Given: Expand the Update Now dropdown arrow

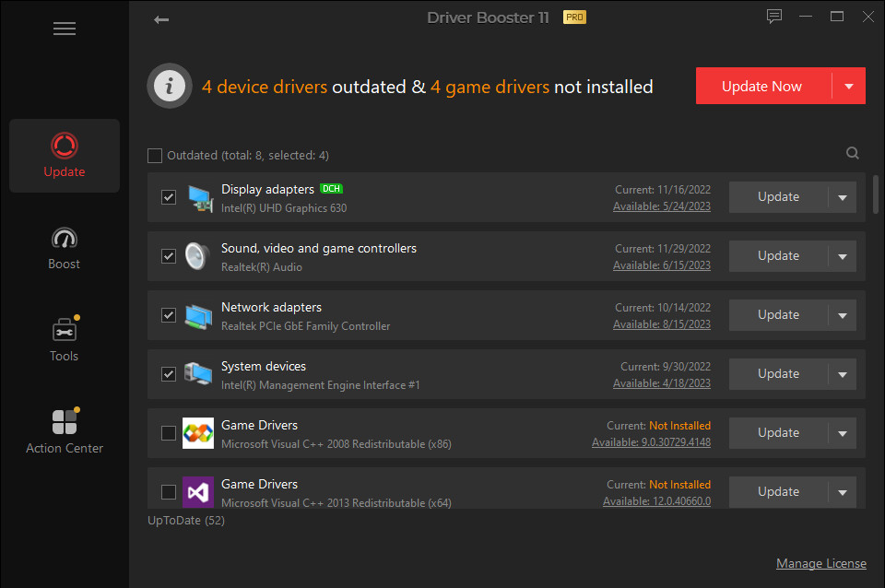Looking at the screenshot, I should 849,87.
